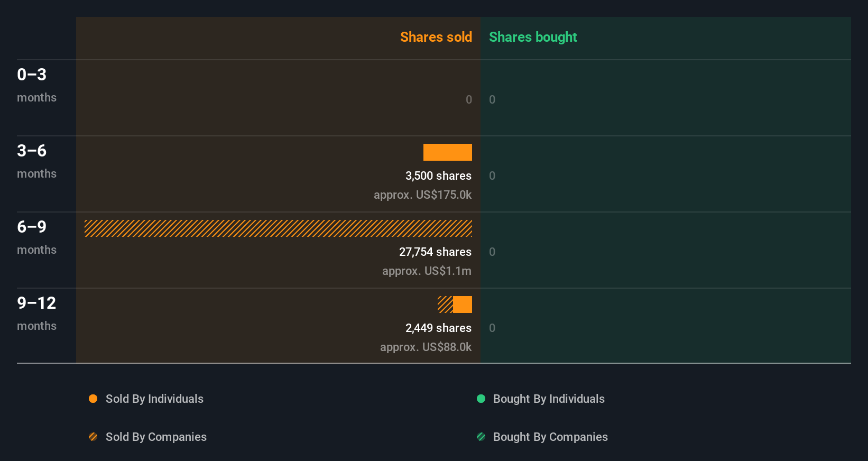Click the approx. US$88.0k value
The image size is (868, 461).
[x=426, y=347]
